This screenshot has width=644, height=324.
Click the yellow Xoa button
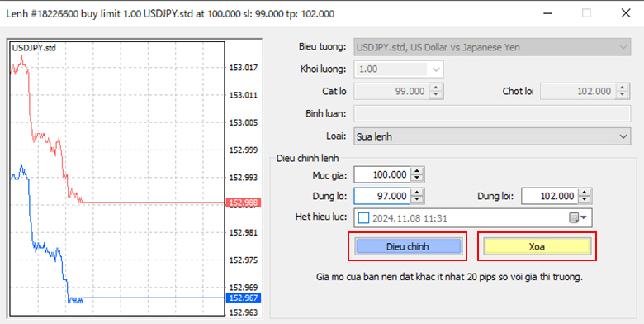point(537,246)
